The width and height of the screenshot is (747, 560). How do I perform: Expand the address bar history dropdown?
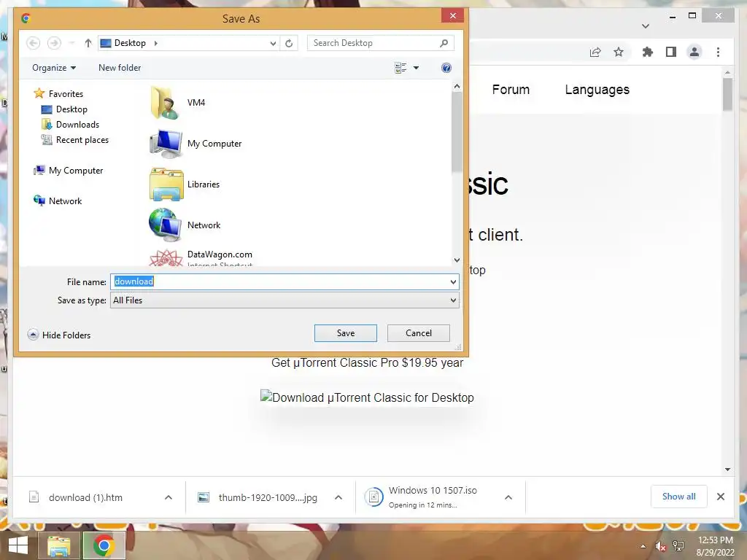[273, 43]
